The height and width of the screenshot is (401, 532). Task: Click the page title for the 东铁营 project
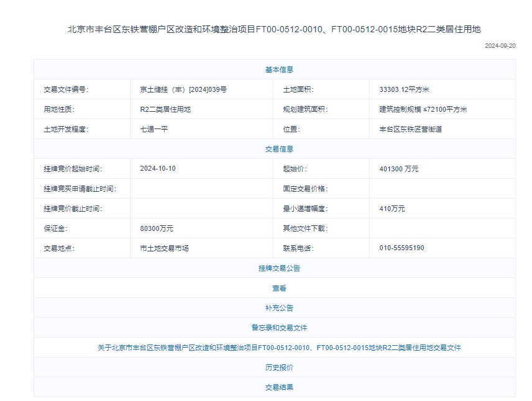click(x=274, y=29)
